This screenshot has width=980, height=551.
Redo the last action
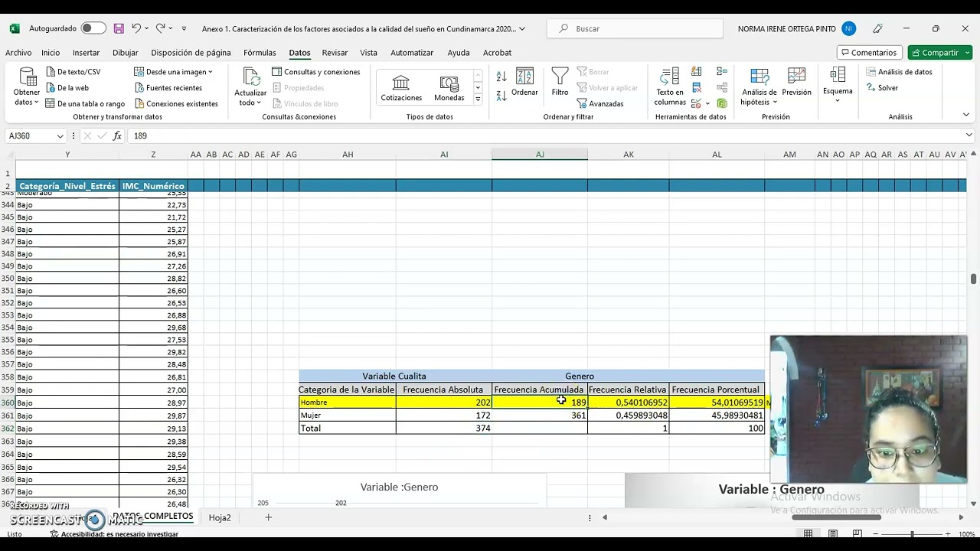pyautogui.click(x=160, y=28)
